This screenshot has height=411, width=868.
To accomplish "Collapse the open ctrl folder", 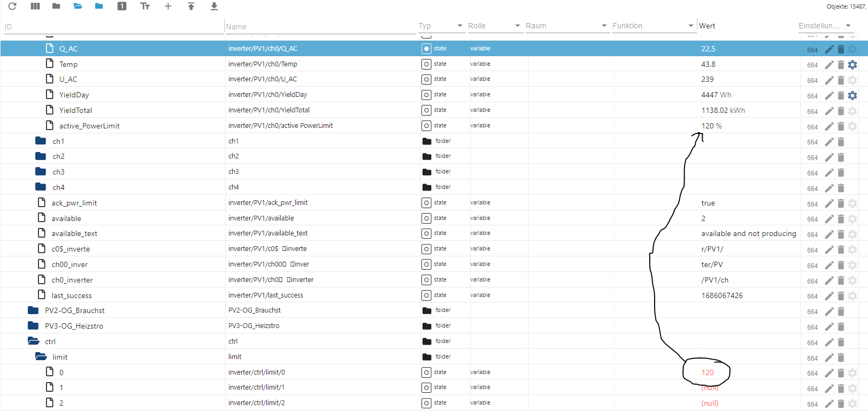I will (x=34, y=341).
